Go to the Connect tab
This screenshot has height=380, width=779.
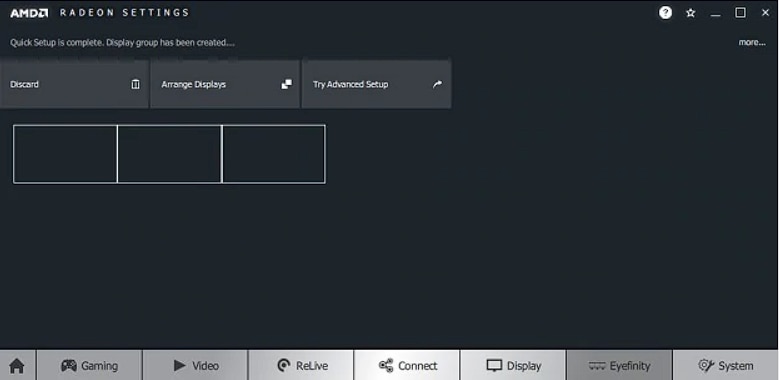tap(407, 366)
